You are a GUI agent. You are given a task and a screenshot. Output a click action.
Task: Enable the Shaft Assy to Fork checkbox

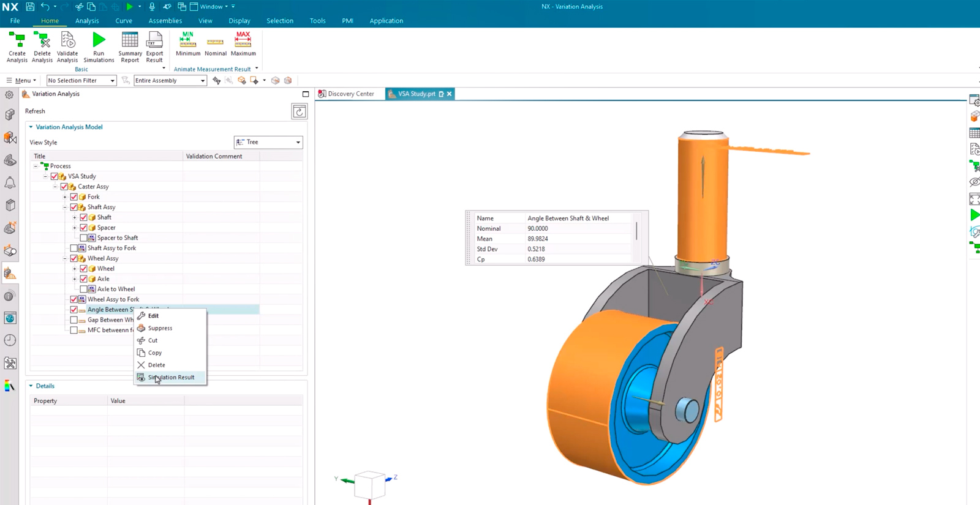(x=74, y=249)
